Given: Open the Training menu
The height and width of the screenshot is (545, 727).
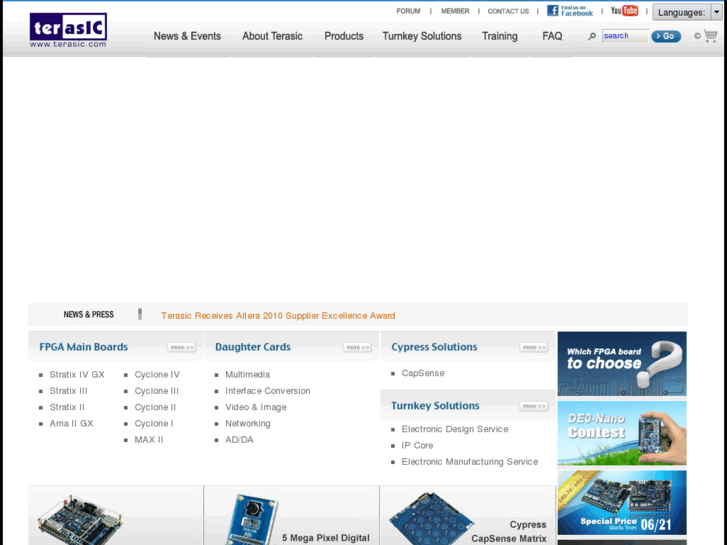Looking at the screenshot, I should 500,36.
